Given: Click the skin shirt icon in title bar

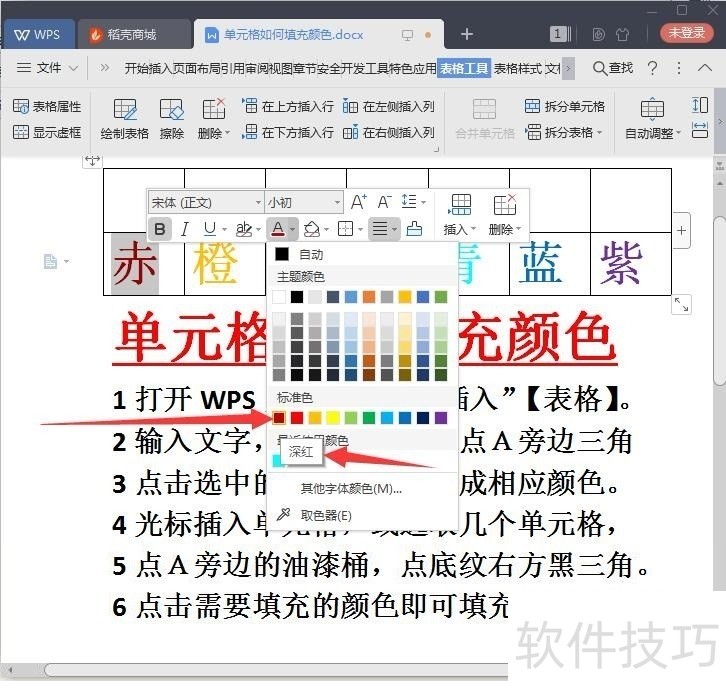Looking at the screenshot, I should (x=623, y=34).
